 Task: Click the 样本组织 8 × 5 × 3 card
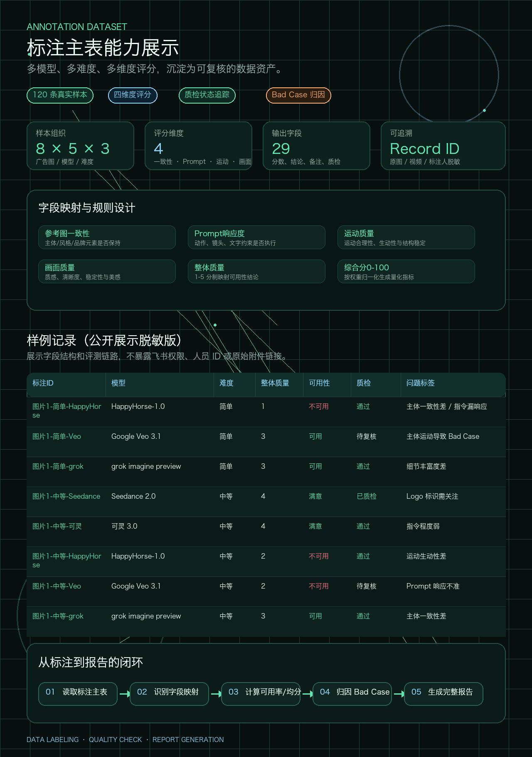[80, 146]
